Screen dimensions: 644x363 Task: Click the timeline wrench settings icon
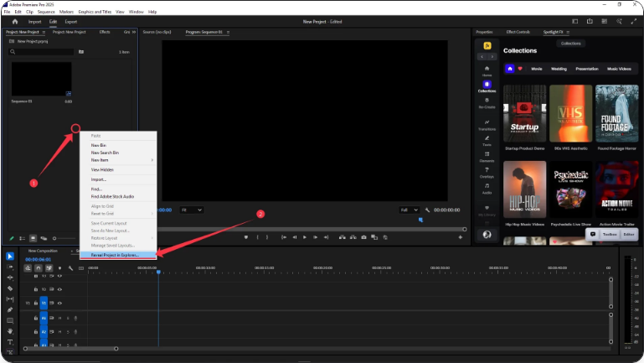pyautogui.click(x=70, y=268)
